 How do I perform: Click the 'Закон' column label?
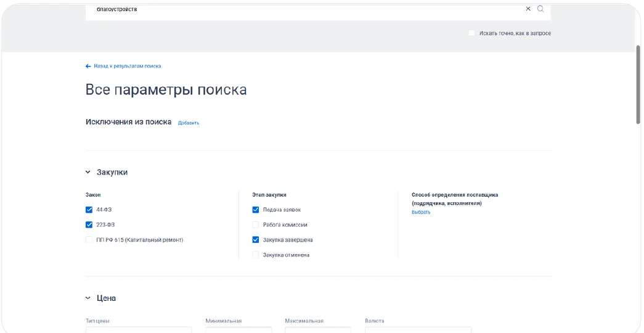click(x=93, y=195)
